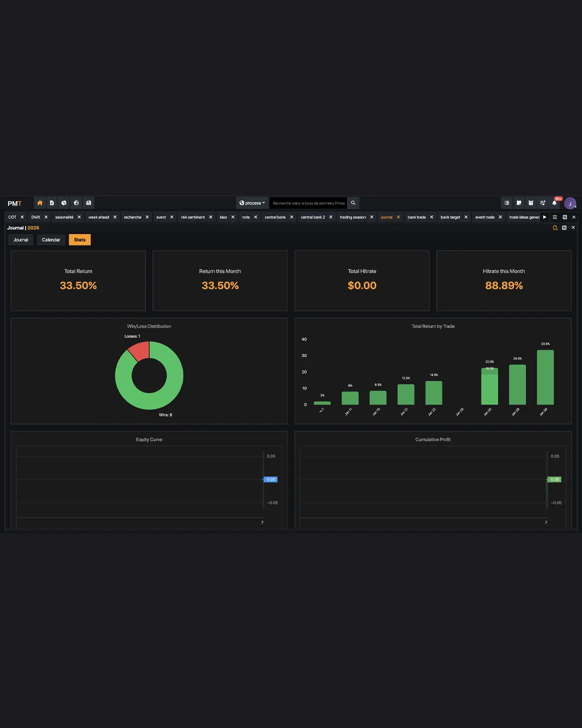Screen dimensions: 582x728
Task: Open the alarm clock icon
Action: pos(531,203)
